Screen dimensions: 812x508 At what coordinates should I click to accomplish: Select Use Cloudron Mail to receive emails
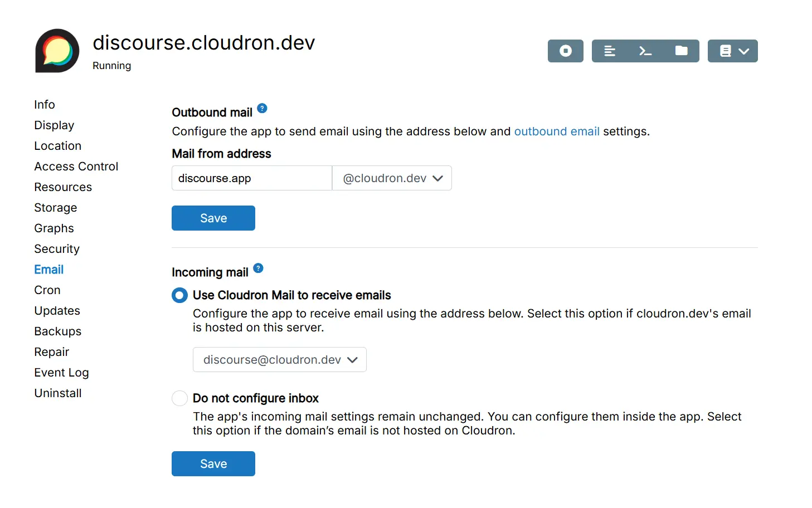pos(179,295)
